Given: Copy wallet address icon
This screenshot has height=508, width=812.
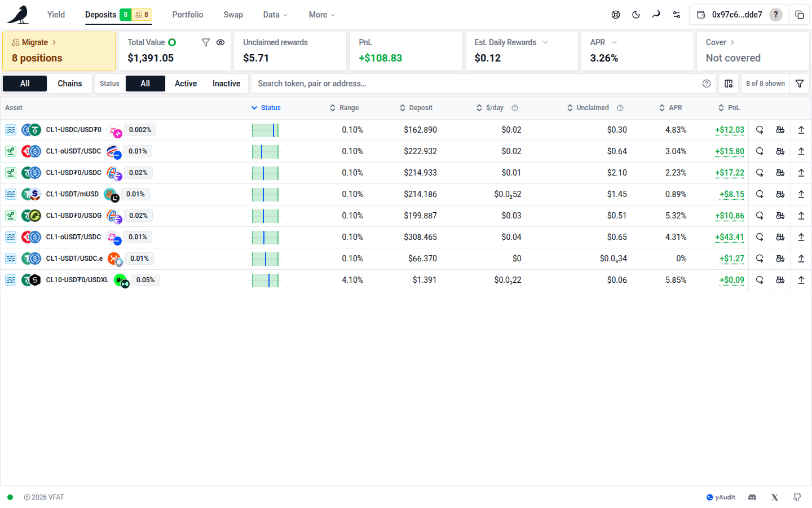Looking at the screenshot, I should [x=800, y=15].
